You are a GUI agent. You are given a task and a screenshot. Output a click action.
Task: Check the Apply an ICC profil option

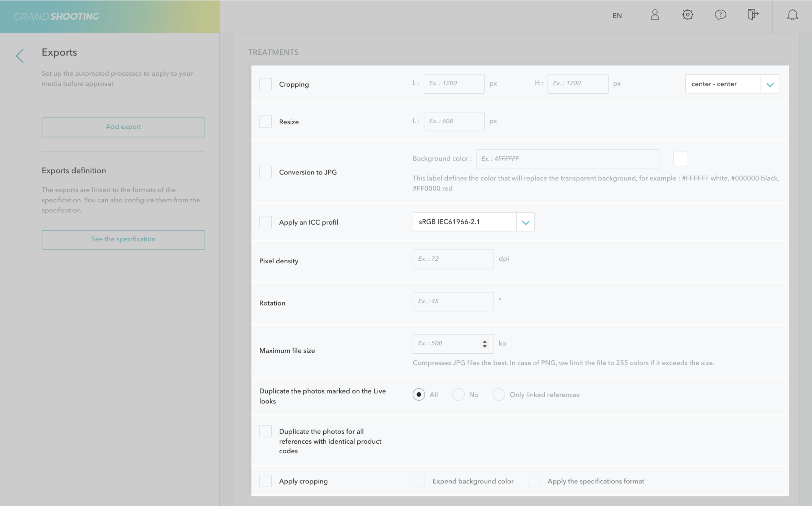coord(265,222)
